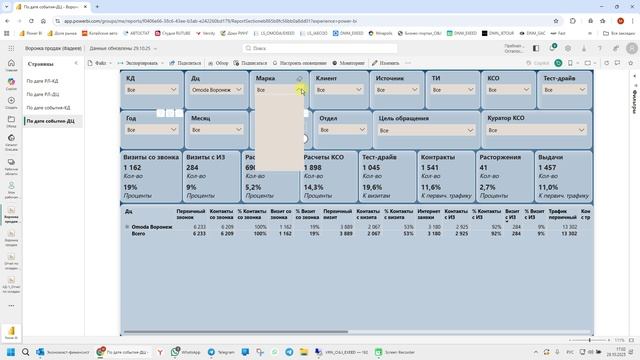Click the more options ellipsis in left sidebar
The image size is (640, 360).
pos(11,305)
